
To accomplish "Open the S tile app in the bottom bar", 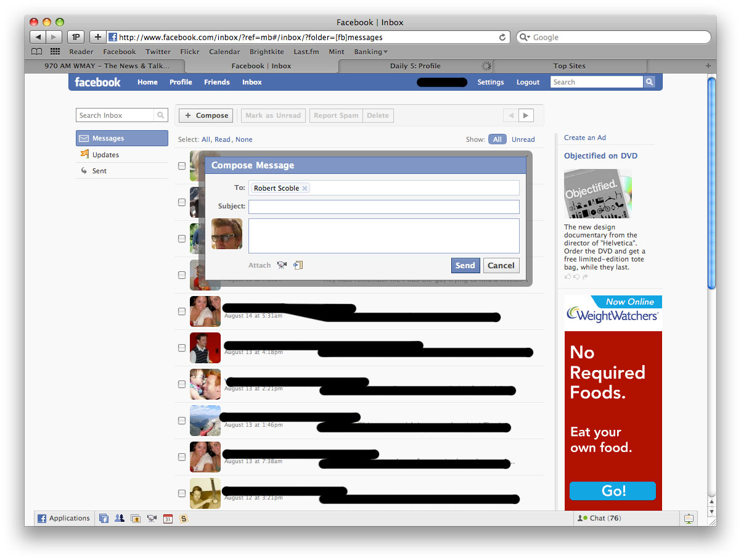I will point(184,519).
